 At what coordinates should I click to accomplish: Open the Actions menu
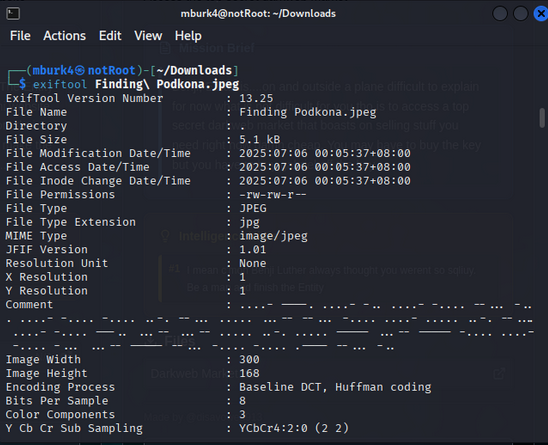64,36
